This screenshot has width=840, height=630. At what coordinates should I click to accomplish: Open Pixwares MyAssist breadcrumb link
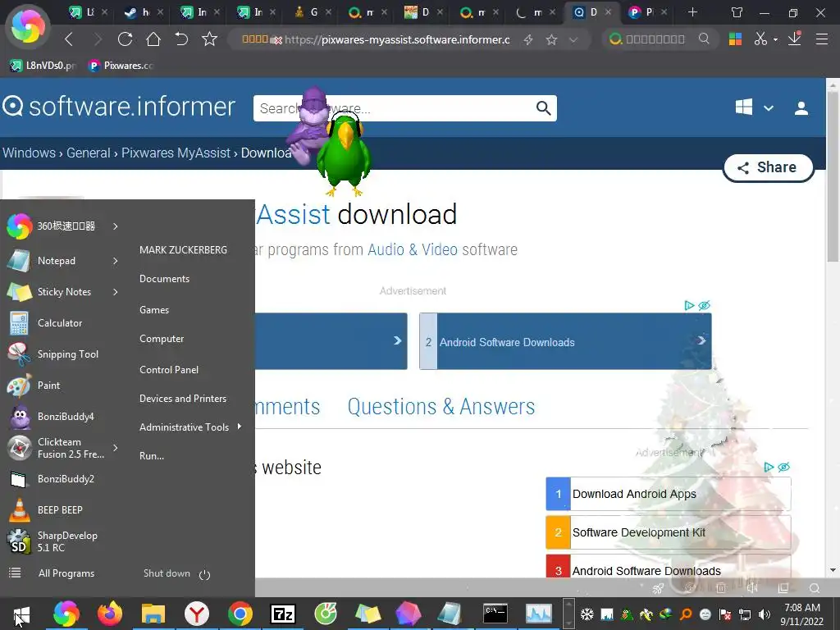tap(176, 153)
